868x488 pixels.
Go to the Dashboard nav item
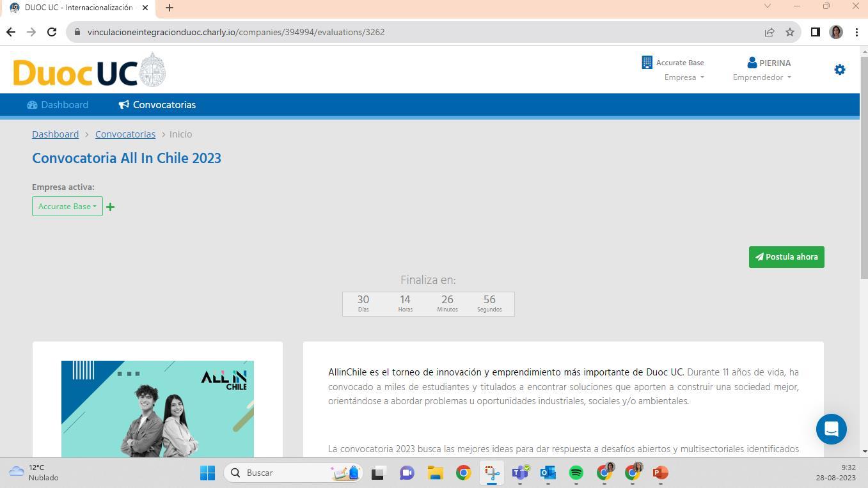click(58, 105)
